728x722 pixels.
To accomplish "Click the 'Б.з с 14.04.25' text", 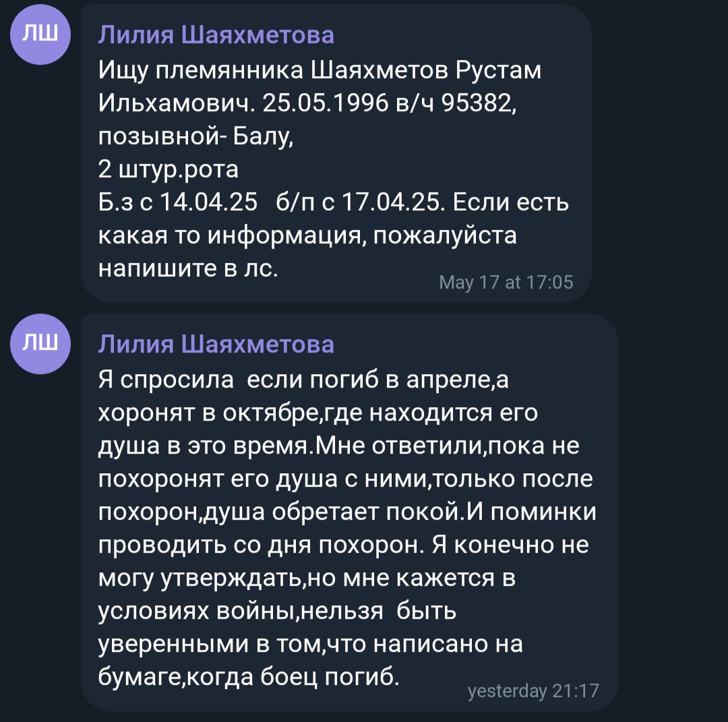I will (x=179, y=202).
